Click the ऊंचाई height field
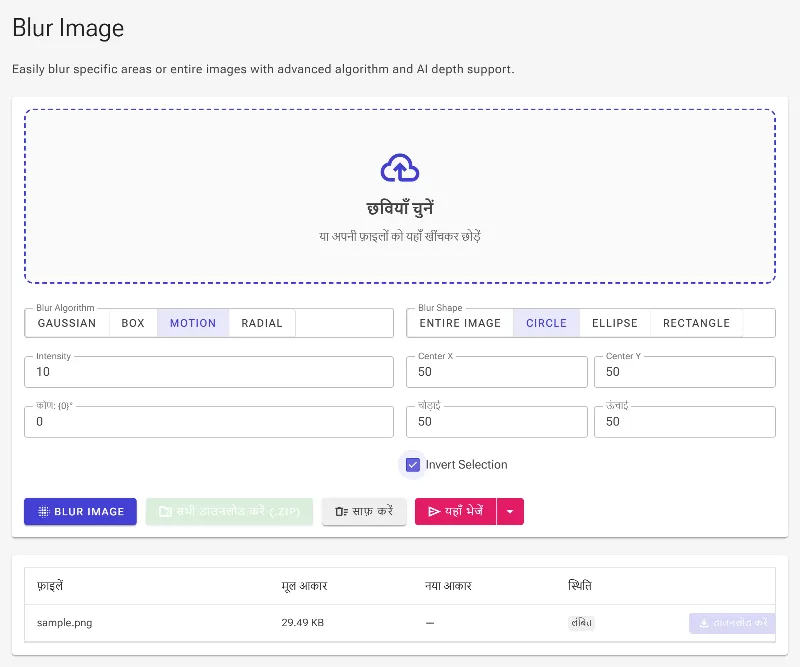Image resolution: width=800 pixels, height=667 pixels. [685, 422]
